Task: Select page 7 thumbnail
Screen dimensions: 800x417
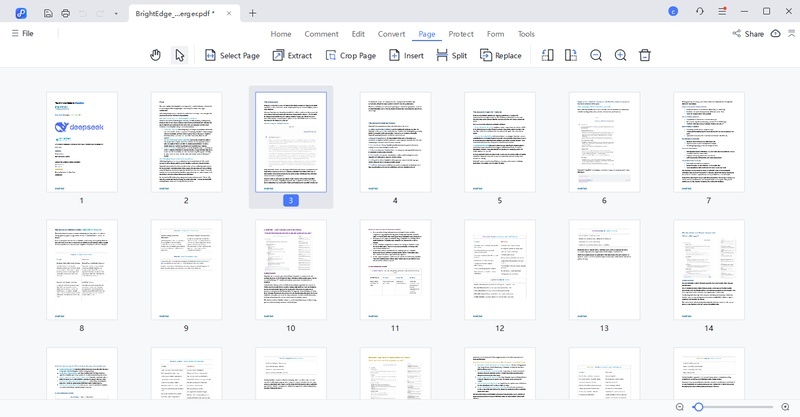Action: [x=709, y=142]
